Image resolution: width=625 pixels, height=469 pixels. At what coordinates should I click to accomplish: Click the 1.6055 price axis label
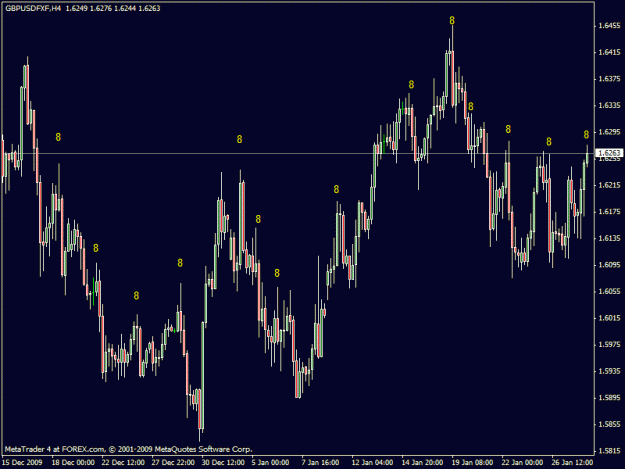click(x=609, y=291)
